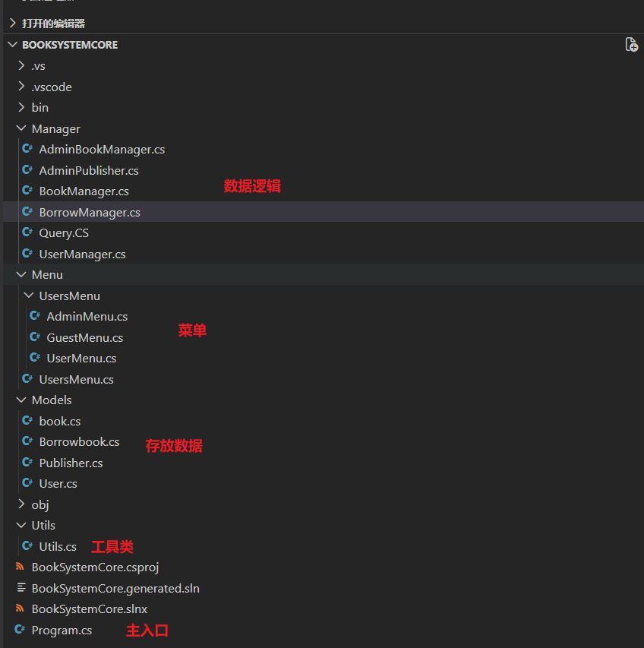
Task: Click the New File icon in explorer header
Action: coord(630,45)
